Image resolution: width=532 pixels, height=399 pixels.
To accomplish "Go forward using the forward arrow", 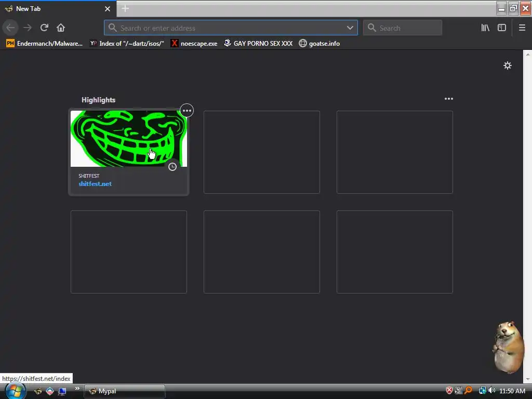I will [x=28, y=28].
